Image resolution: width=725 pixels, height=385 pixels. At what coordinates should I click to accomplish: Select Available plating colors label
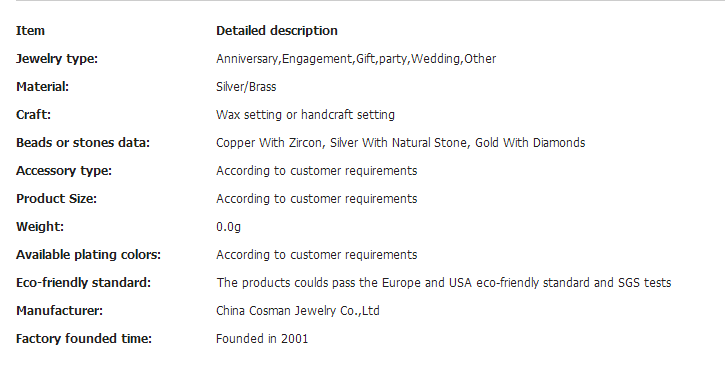[88, 255]
